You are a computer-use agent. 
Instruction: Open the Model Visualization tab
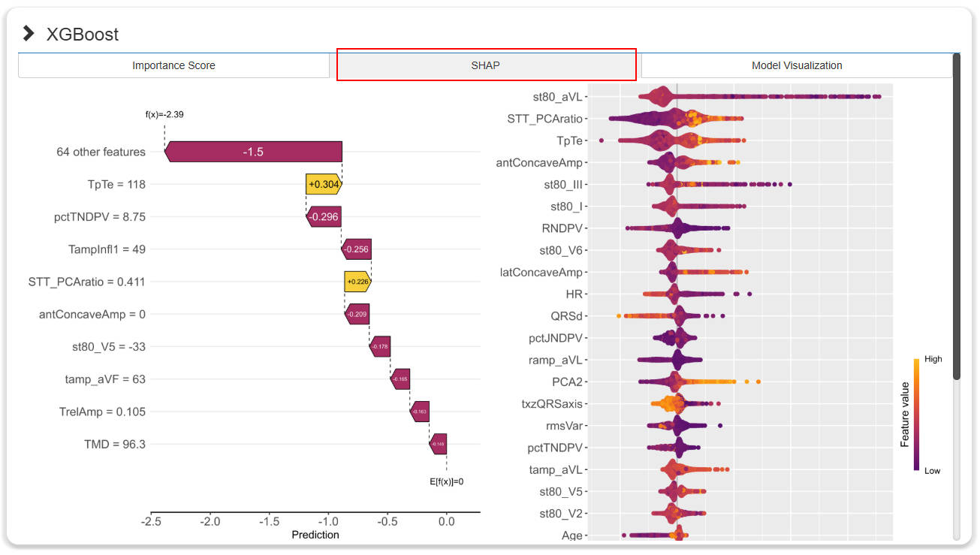pyautogui.click(x=796, y=65)
